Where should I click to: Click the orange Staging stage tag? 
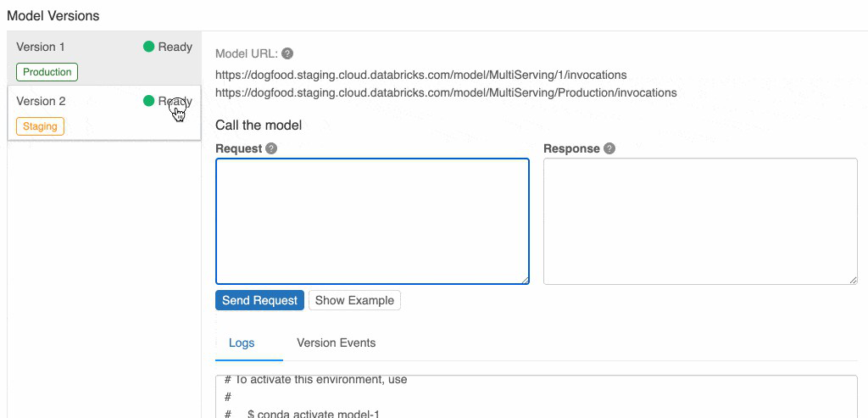(x=40, y=126)
